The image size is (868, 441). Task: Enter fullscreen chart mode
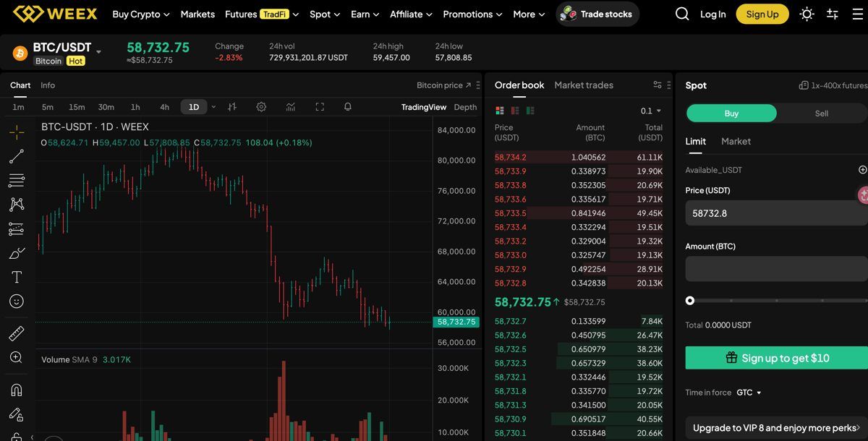click(320, 107)
